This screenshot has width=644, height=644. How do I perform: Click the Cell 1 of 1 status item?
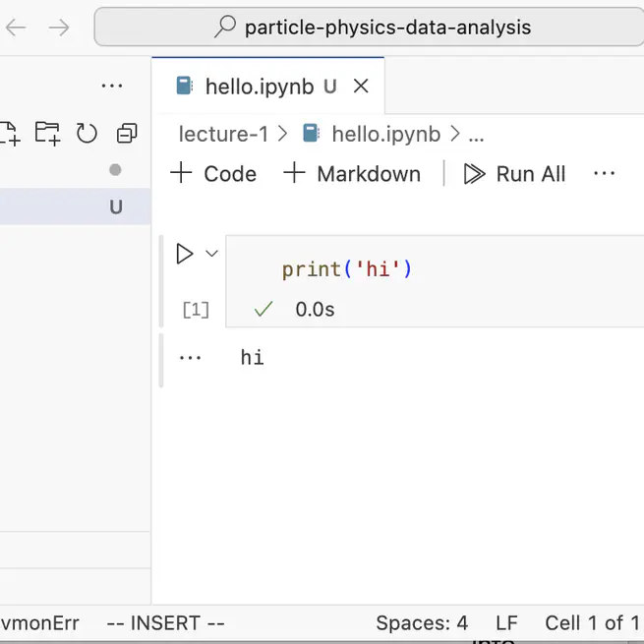[592, 623]
